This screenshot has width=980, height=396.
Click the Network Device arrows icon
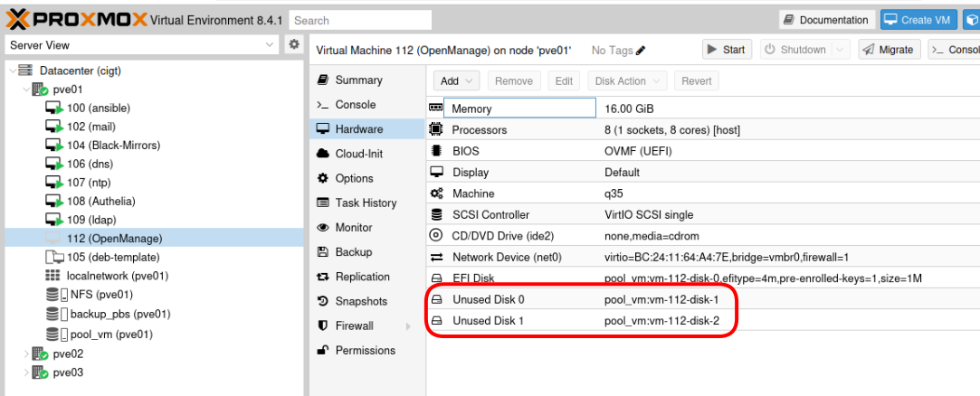point(436,258)
